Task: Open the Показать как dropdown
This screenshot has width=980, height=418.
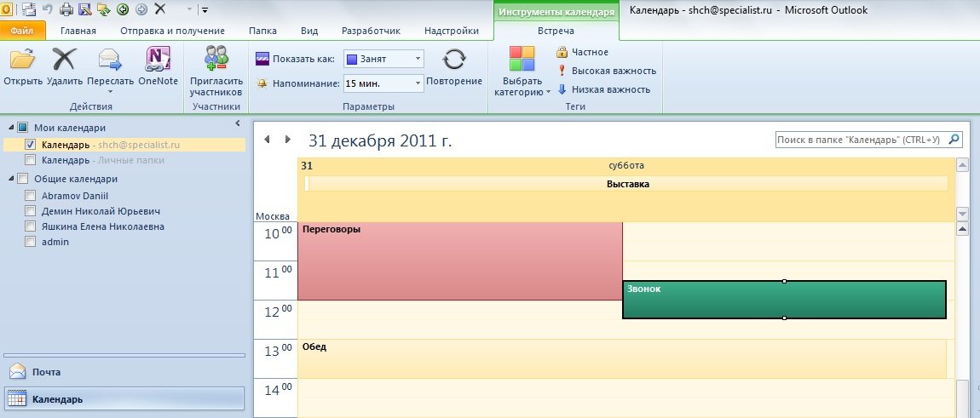Action: (x=417, y=59)
